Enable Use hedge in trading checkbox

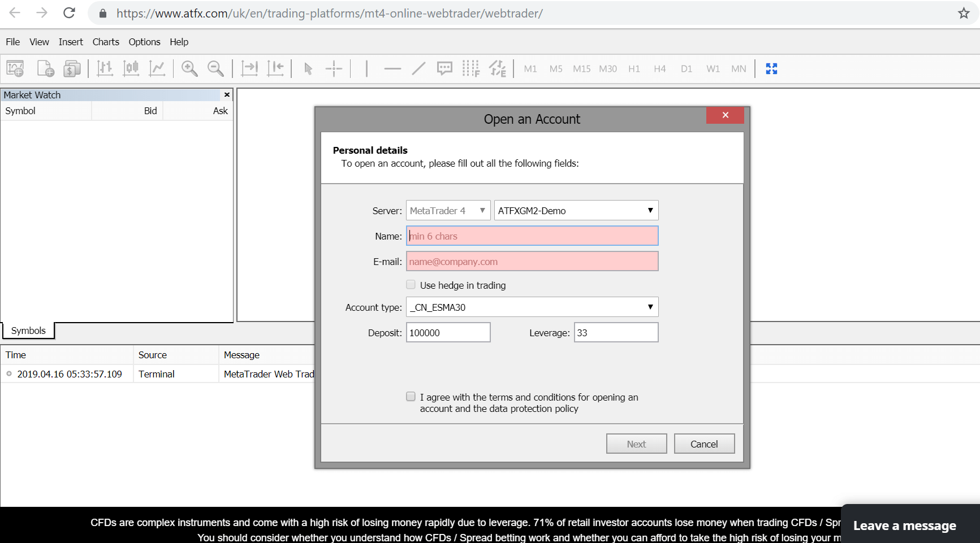tap(411, 285)
